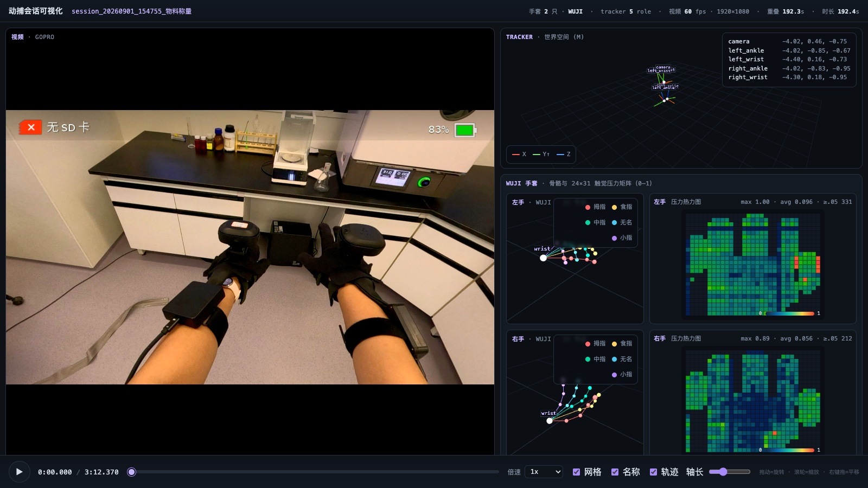Click the X axis legend in tracker panel

[519, 155]
